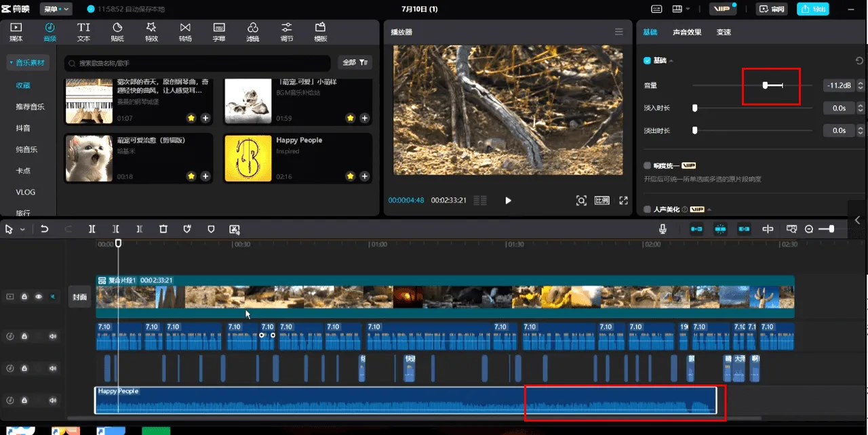
Task: Reset basic audio settings with reset icon
Action: tap(859, 61)
